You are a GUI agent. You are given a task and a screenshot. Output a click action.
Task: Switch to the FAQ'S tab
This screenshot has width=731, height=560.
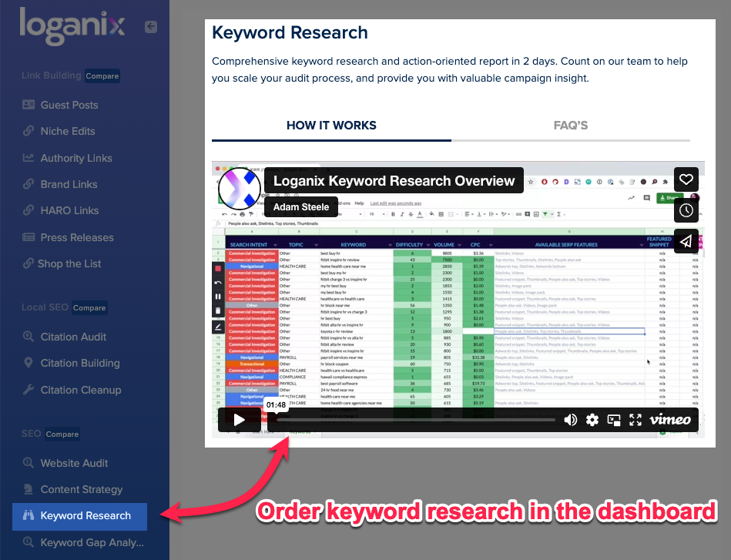tap(571, 126)
